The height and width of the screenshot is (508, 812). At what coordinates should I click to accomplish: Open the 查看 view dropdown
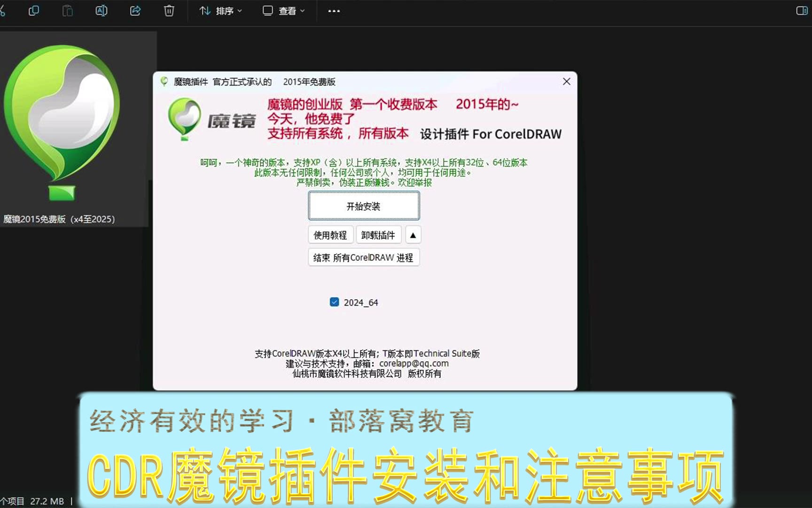click(x=284, y=11)
